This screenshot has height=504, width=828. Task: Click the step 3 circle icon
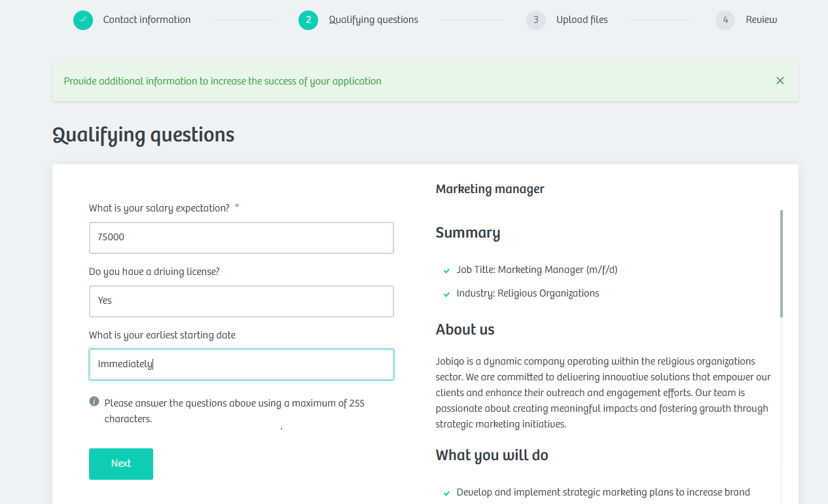(x=536, y=20)
